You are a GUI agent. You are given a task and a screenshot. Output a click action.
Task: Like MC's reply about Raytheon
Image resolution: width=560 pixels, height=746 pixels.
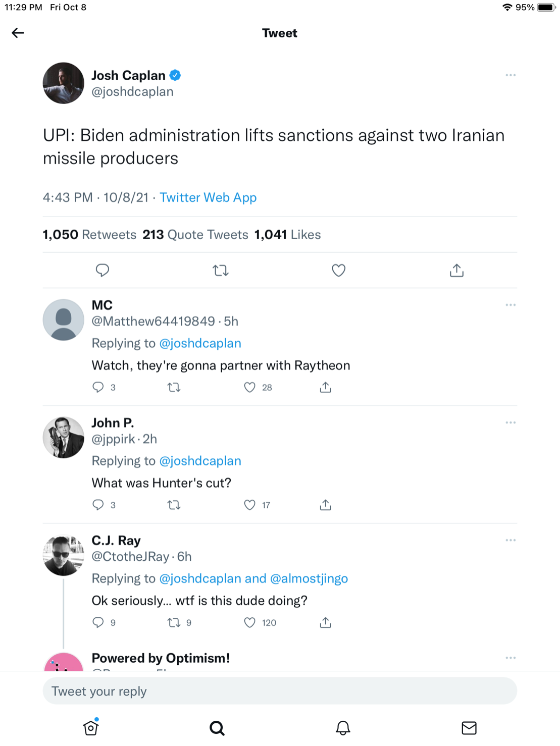point(250,387)
